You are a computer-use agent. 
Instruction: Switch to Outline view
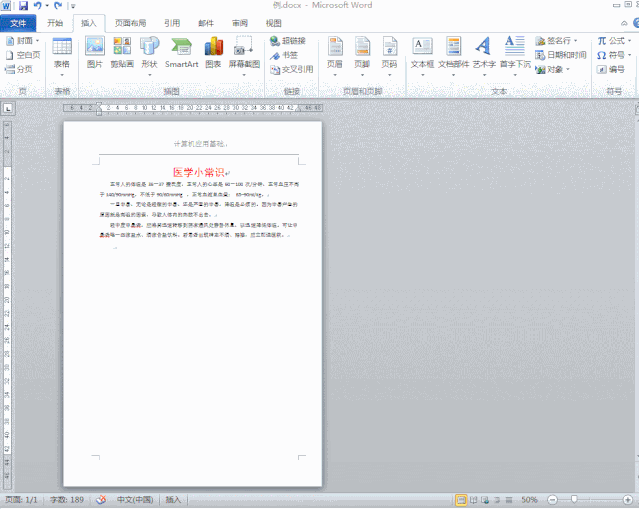pos(497,500)
